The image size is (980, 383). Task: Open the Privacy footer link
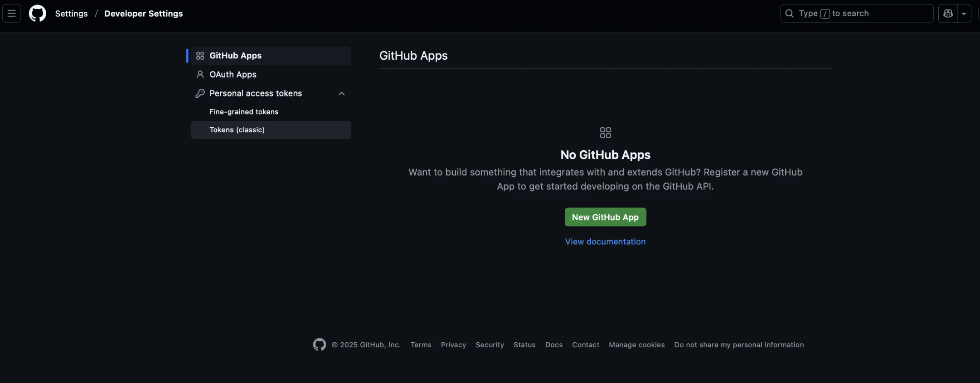click(453, 345)
